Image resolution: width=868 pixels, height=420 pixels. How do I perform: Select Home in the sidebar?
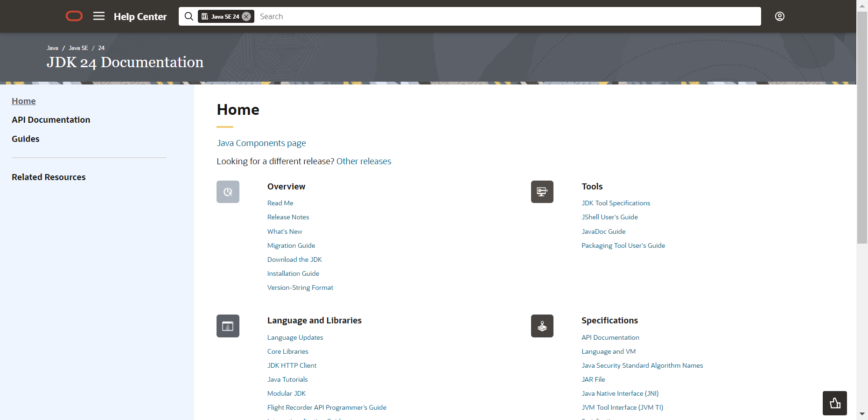pos(24,101)
